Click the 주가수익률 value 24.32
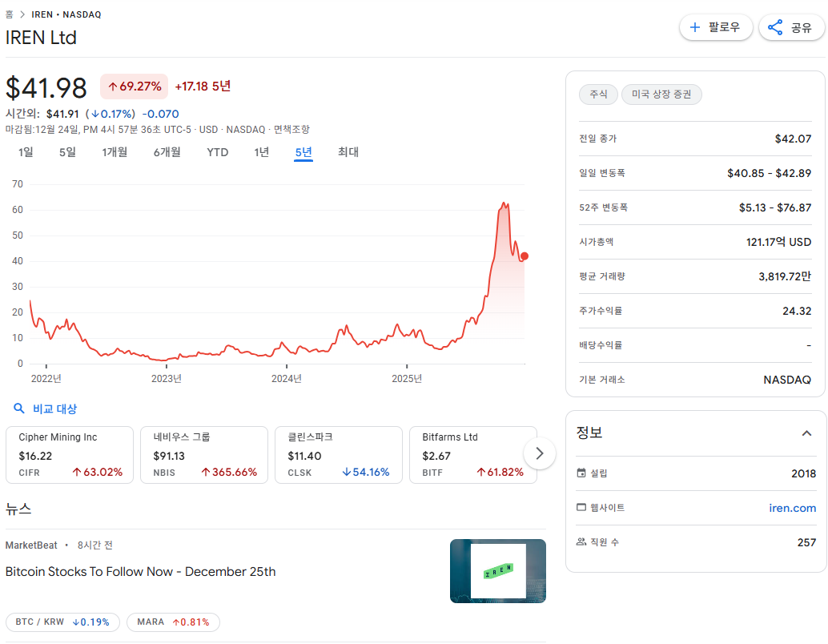This screenshot has width=828, height=644. click(x=796, y=311)
